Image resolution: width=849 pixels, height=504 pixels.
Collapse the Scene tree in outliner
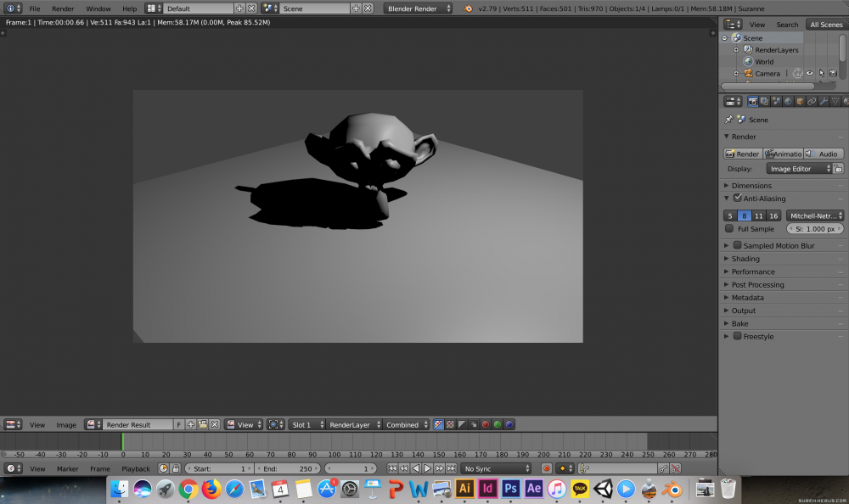click(724, 38)
